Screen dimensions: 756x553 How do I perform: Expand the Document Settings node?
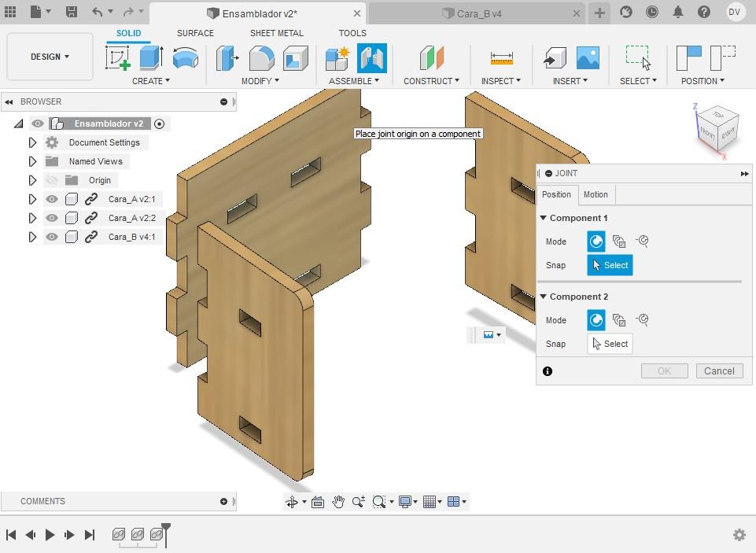[x=32, y=142]
